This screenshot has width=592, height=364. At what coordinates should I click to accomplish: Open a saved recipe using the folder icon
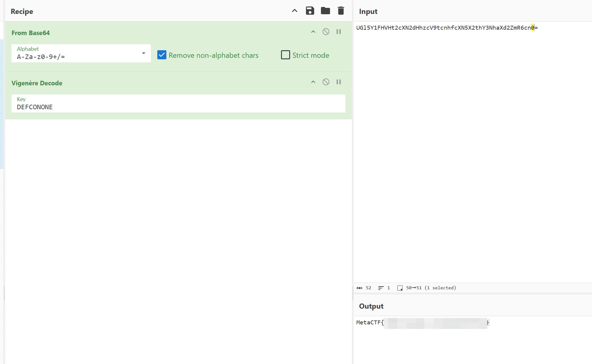click(x=325, y=11)
